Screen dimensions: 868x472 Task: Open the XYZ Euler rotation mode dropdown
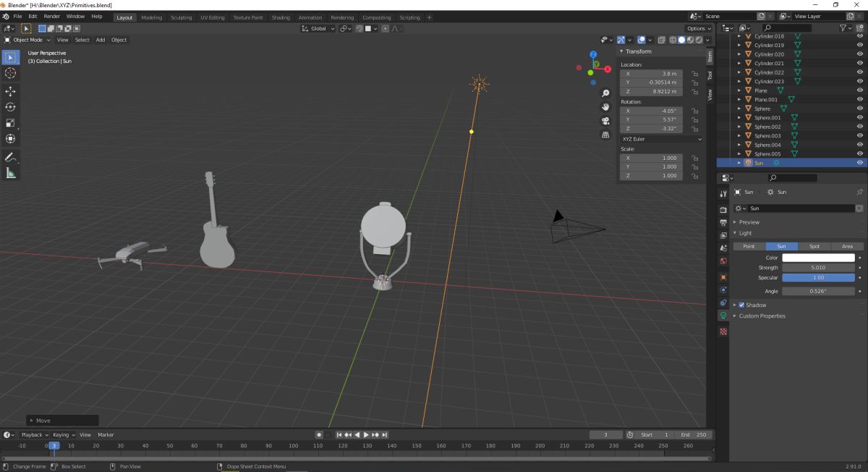click(x=661, y=139)
